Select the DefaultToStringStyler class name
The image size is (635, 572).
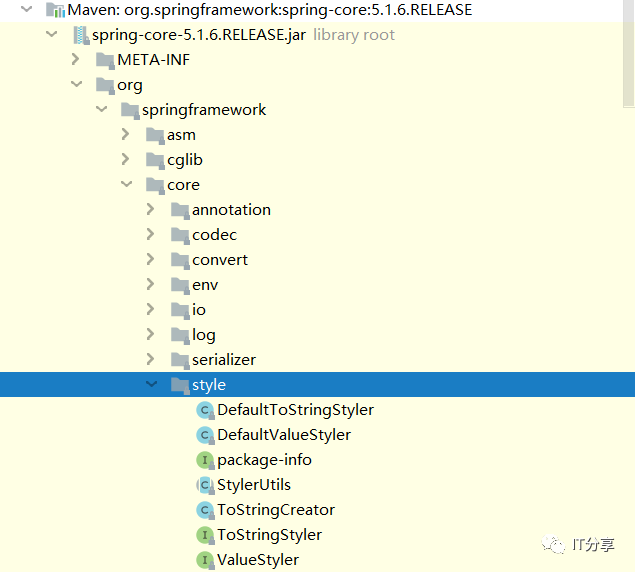[295, 410]
